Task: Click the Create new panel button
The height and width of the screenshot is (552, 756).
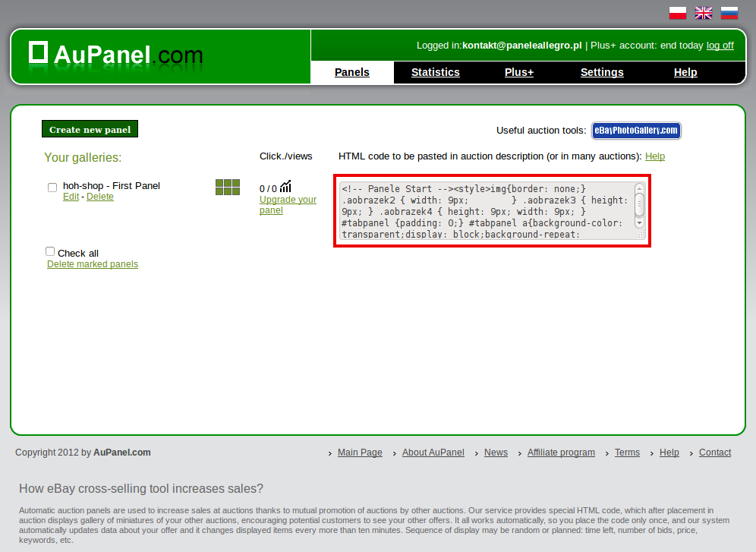Action: (90, 129)
